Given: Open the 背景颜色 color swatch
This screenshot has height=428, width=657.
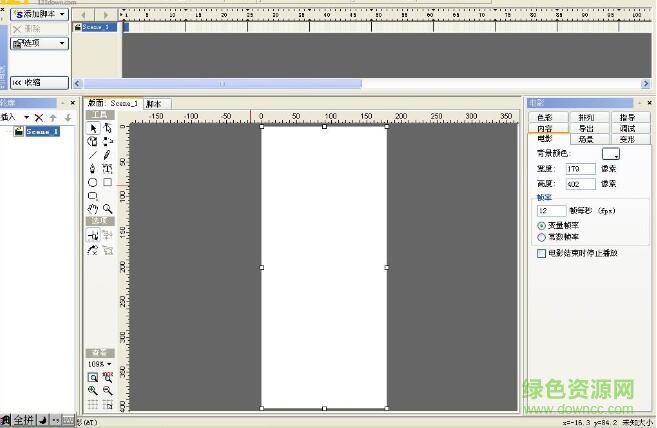Looking at the screenshot, I should (x=610, y=154).
